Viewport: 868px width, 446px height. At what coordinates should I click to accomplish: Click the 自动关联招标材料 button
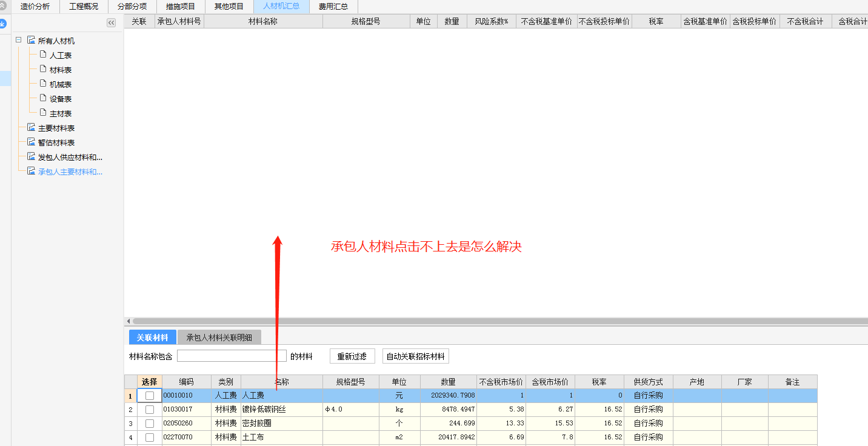tap(416, 356)
